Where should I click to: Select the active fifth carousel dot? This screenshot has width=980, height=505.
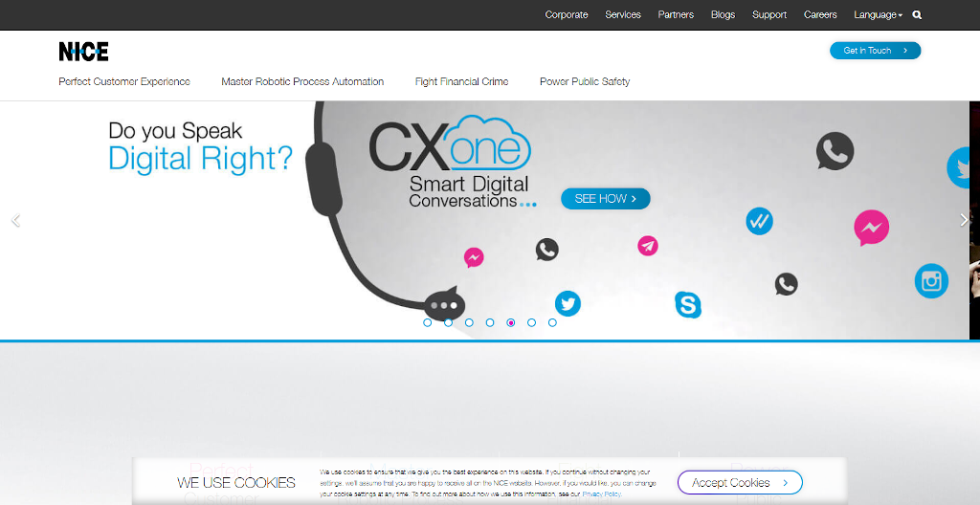pyautogui.click(x=511, y=322)
